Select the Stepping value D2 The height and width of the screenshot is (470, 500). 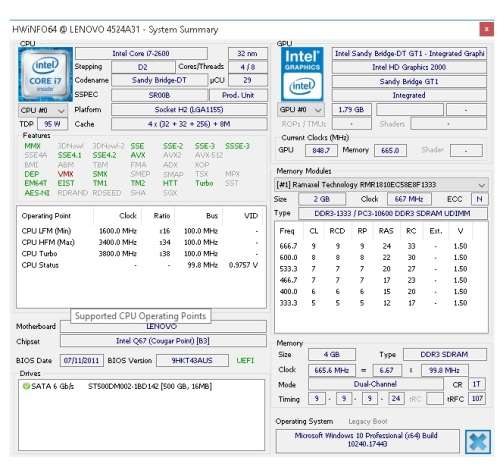[x=143, y=67]
